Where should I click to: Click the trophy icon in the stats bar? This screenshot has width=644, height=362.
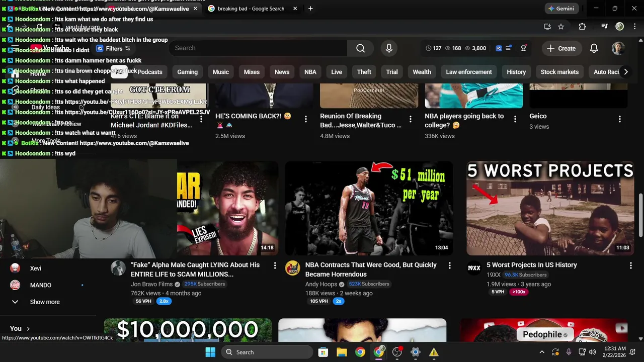tap(524, 48)
